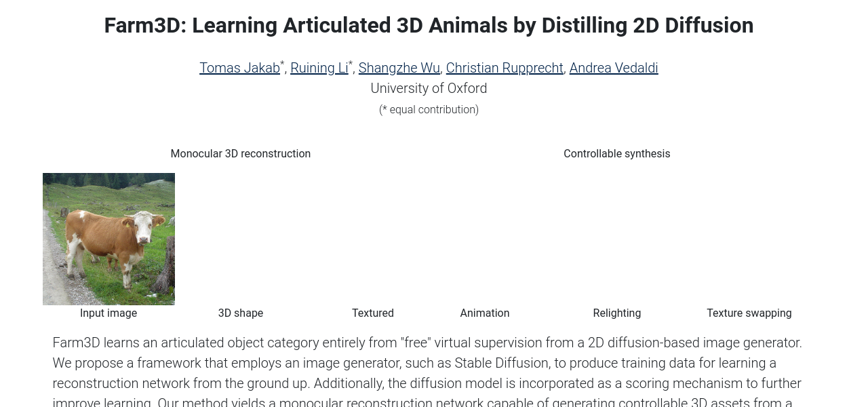Click the Animation caption label
Viewport: 868px width, 407px height.
click(x=484, y=313)
